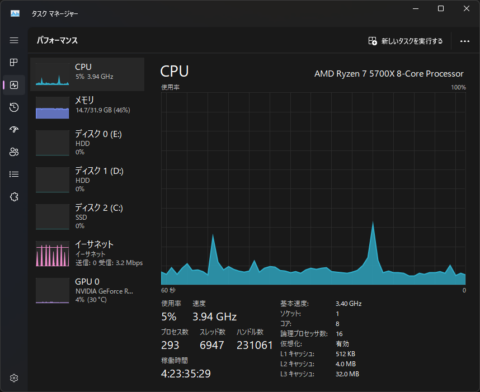This screenshot has height=392, width=480.
Task: Open Task Manager settings gear
Action: tap(14, 378)
